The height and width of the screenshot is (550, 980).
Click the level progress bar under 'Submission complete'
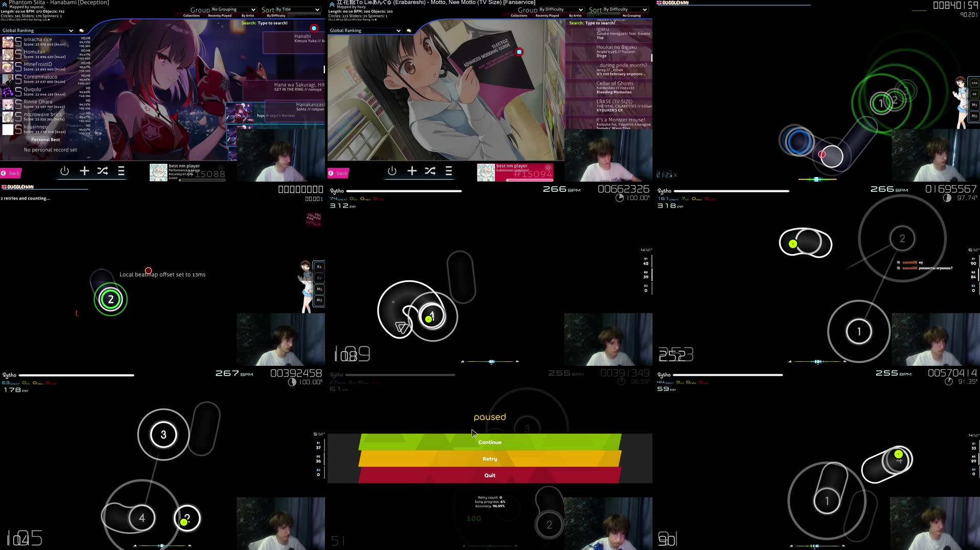click(529, 180)
